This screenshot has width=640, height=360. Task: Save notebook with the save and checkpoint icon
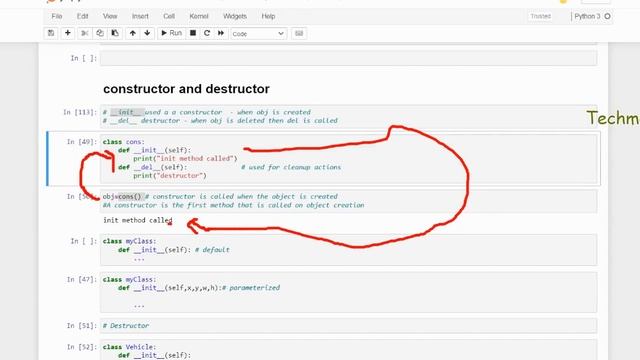(x=51, y=33)
